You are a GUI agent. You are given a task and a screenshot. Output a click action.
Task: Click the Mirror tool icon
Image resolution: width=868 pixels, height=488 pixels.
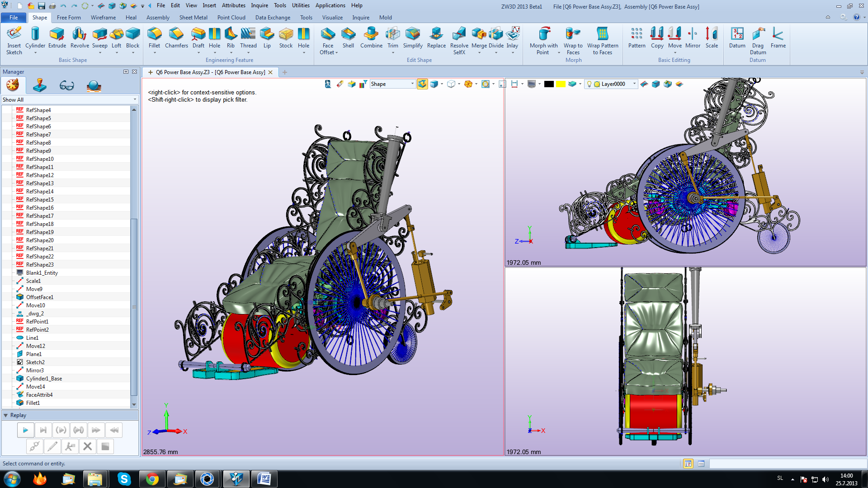pyautogui.click(x=692, y=38)
